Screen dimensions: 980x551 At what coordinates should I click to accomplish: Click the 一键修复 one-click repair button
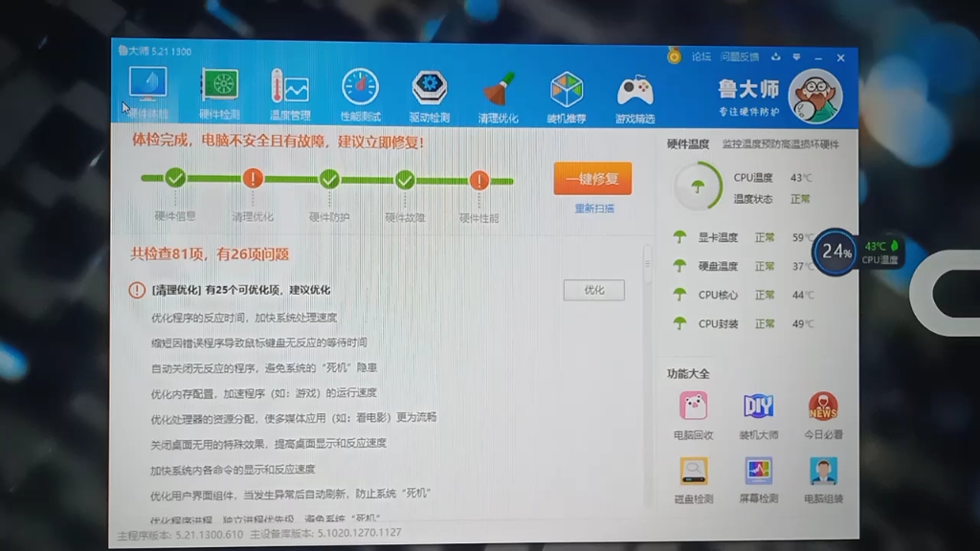593,179
